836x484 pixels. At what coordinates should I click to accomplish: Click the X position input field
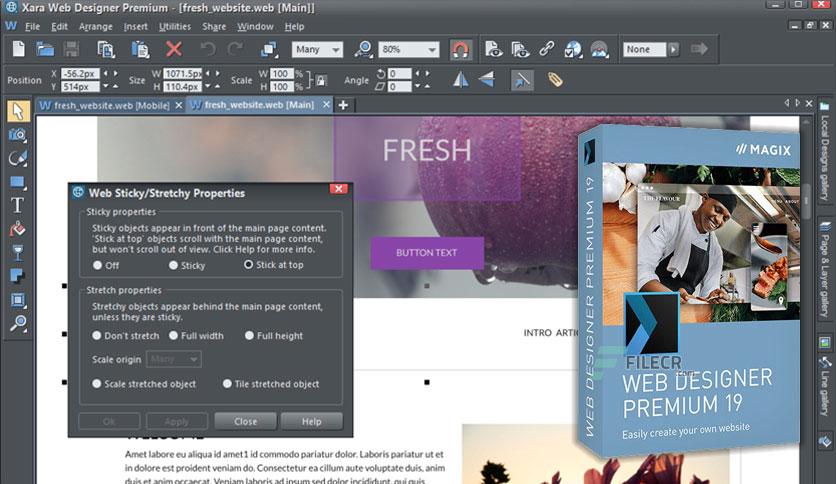(81, 74)
